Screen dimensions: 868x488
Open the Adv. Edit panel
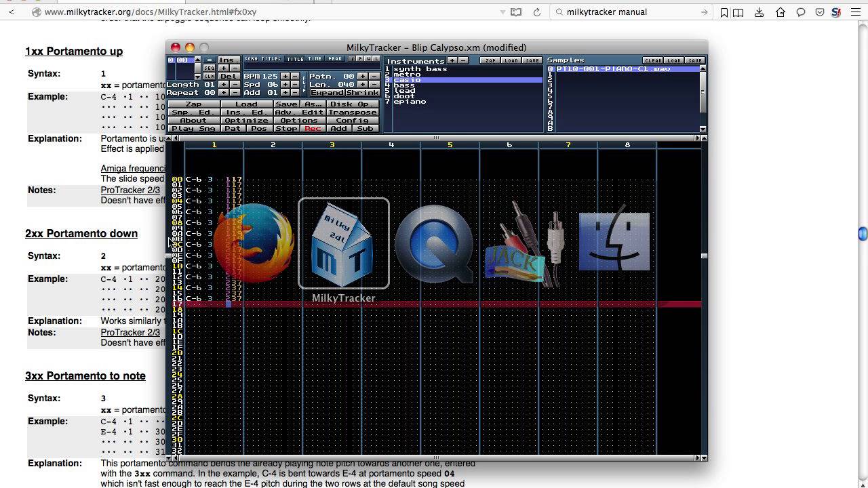[299, 113]
